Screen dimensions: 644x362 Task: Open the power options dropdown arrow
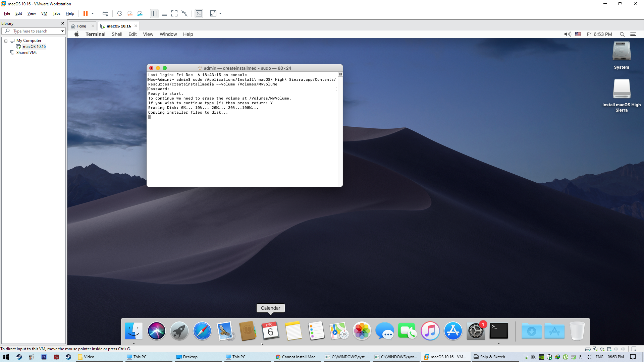point(93,13)
